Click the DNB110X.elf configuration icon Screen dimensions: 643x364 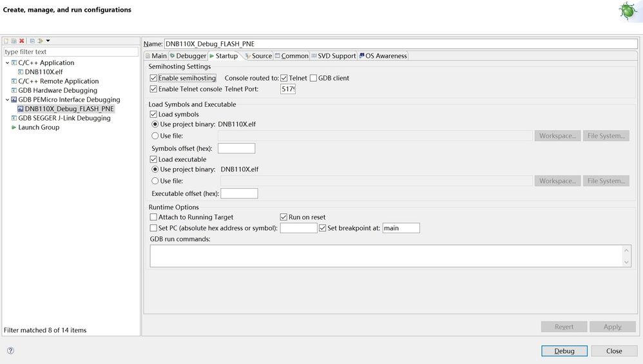tap(21, 72)
